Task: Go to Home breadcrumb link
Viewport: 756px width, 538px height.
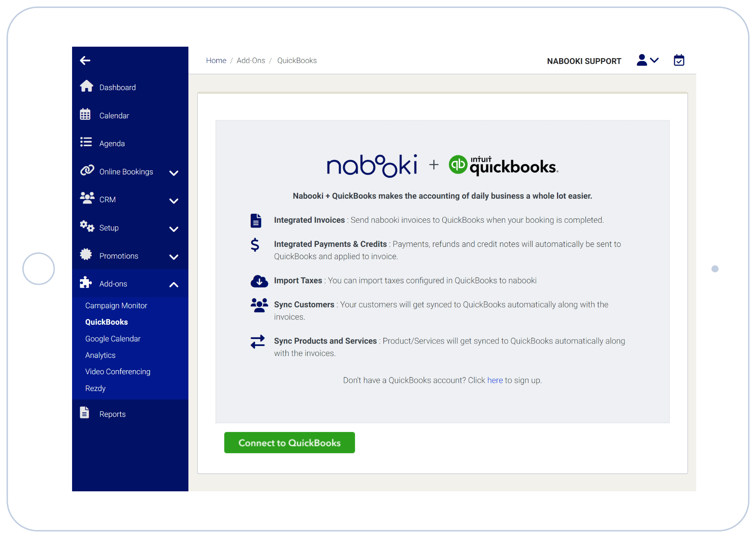Action: pos(216,61)
